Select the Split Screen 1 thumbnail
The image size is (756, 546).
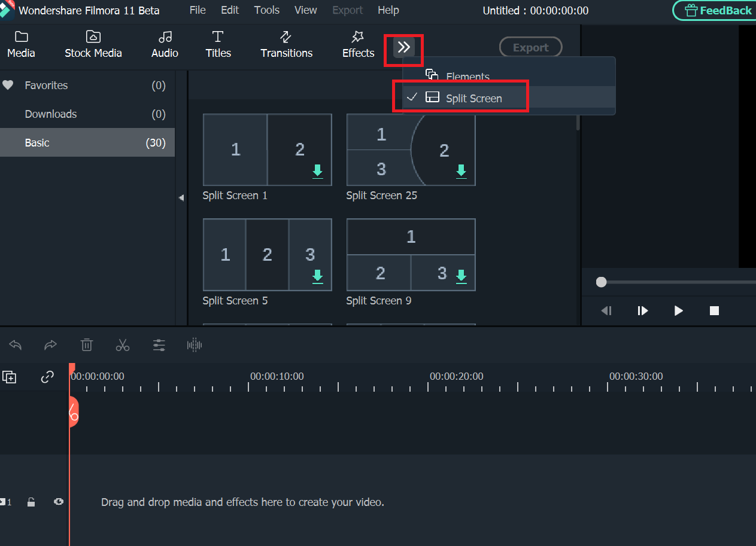pos(267,150)
